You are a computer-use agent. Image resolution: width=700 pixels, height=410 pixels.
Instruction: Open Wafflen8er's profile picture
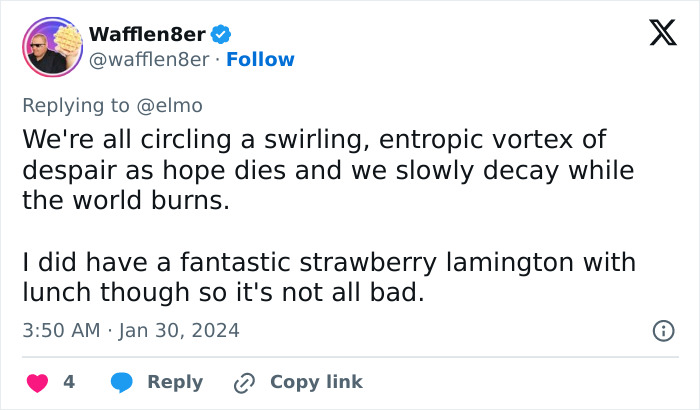click(51, 46)
